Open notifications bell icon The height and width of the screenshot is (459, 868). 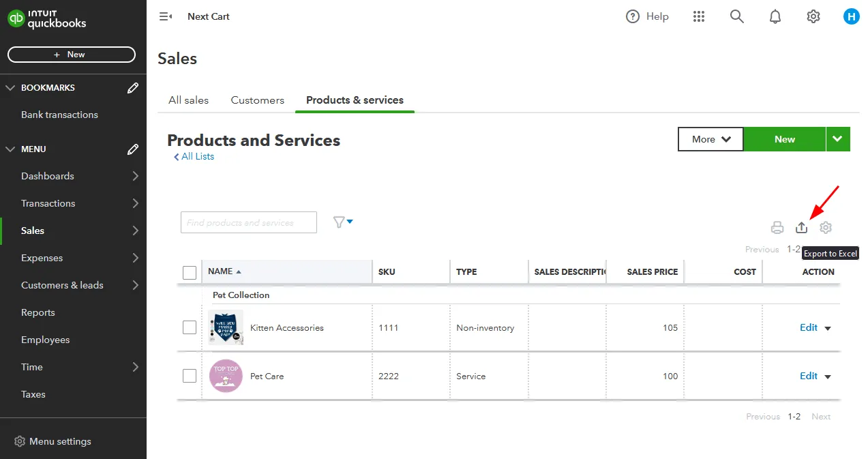(x=775, y=16)
